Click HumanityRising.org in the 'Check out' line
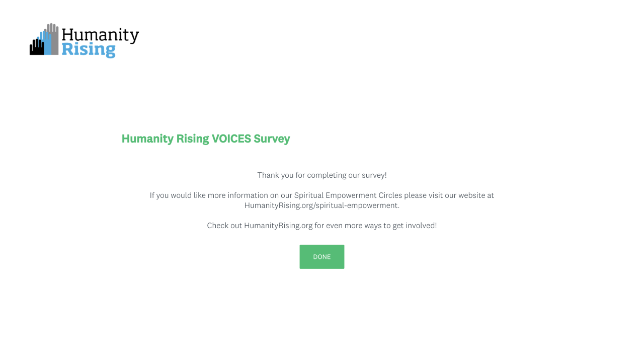Image resolution: width=644 pixels, height=347 pixels. (x=278, y=226)
